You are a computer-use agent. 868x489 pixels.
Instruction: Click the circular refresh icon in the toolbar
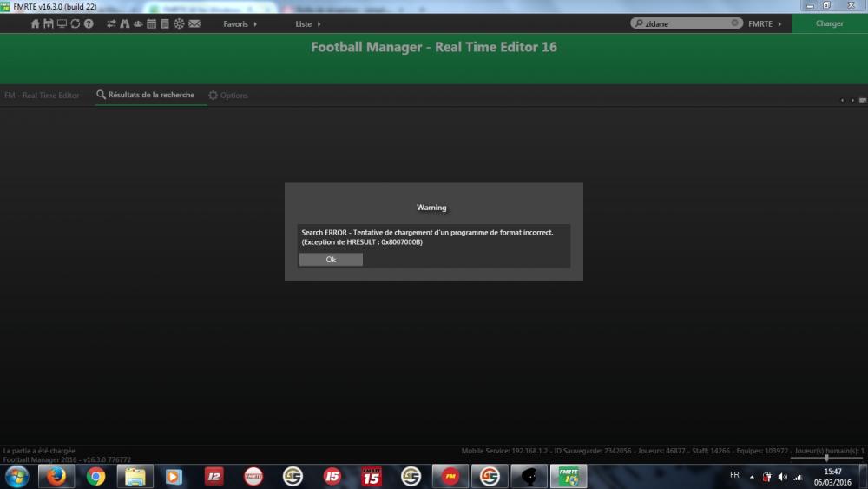coord(76,23)
